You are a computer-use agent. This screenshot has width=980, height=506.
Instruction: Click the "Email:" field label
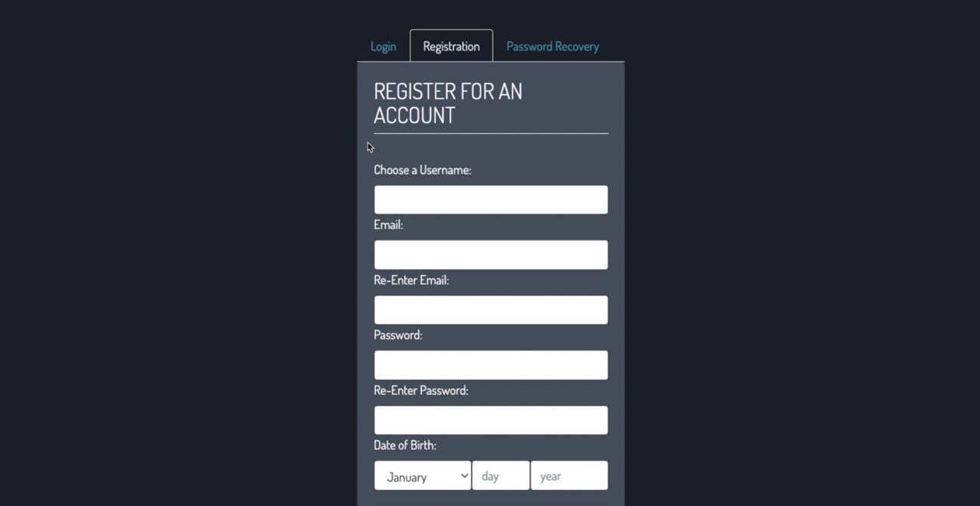tap(388, 225)
